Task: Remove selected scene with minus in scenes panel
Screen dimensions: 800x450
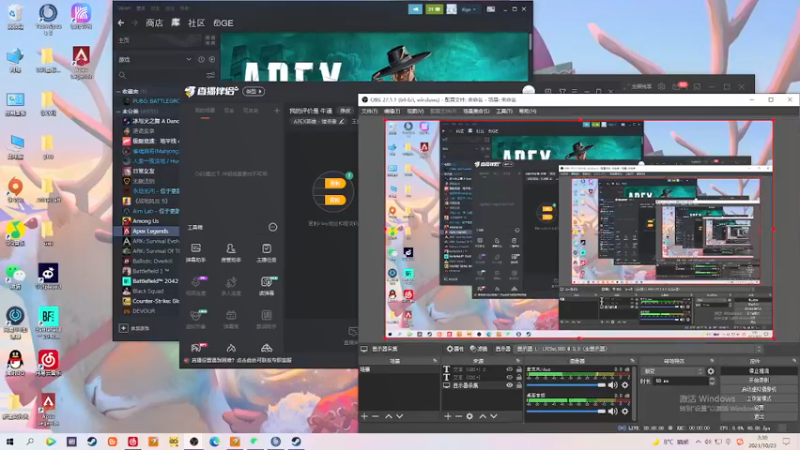Action: (x=376, y=416)
